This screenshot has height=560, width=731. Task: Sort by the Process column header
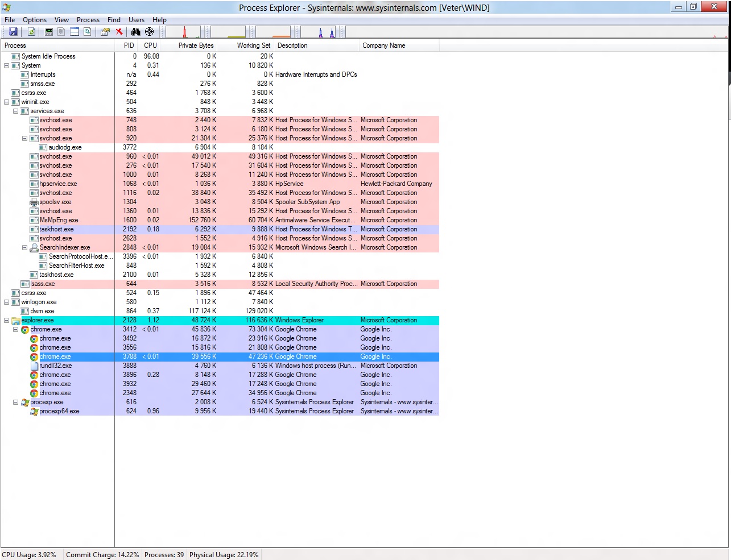tap(58, 45)
